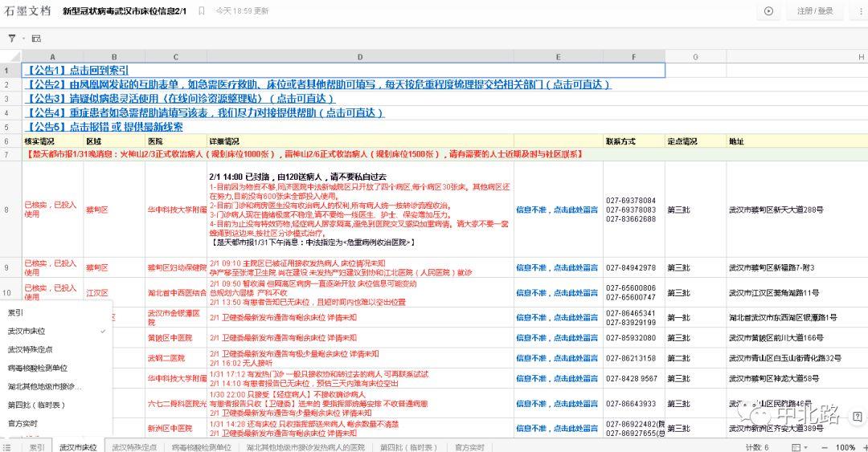Screen dimensions: 868x452
Task: Click 信息不准 link in 湖北省中西医结合 row
Action: [557, 293]
